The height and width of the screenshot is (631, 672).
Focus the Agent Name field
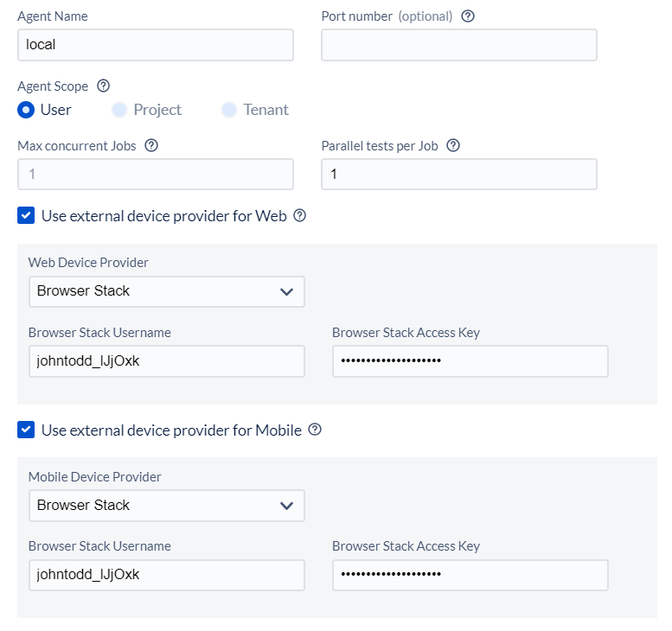(156, 45)
